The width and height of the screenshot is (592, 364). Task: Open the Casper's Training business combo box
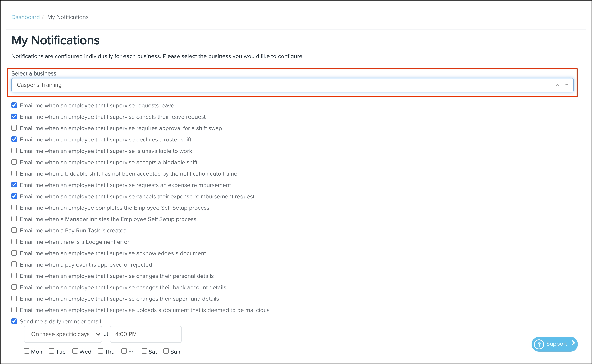coord(277,85)
